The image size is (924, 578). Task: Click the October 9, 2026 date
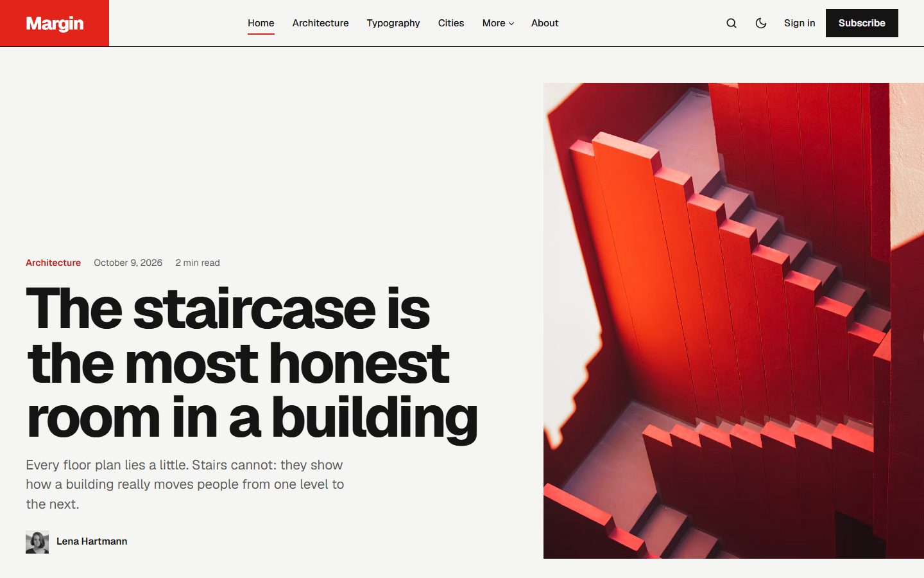[x=128, y=263]
